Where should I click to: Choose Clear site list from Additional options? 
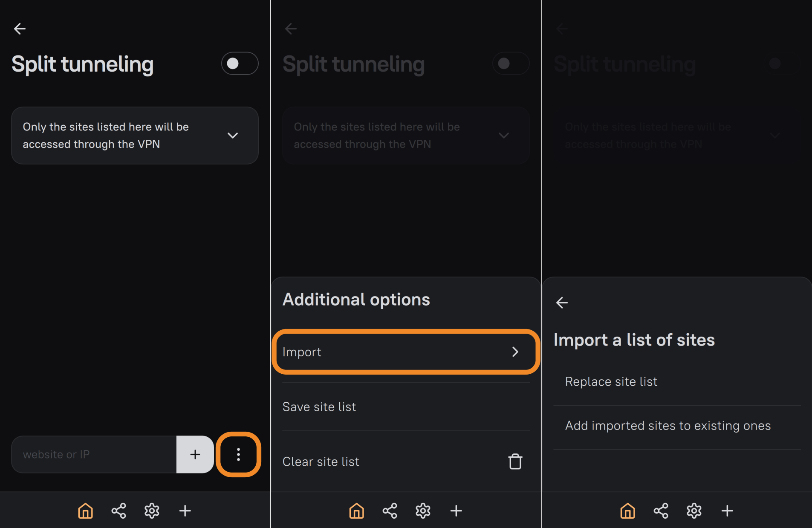[x=321, y=462]
